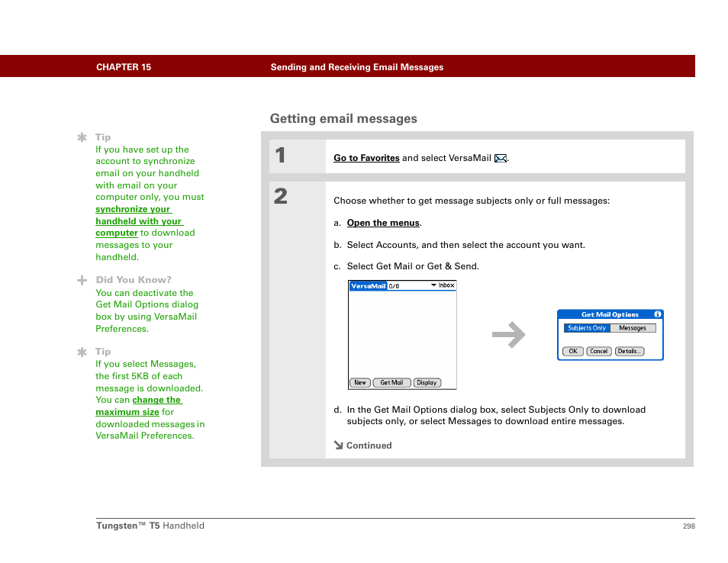Click the 'Did You Know?' sidebar heading
The height and width of the screenshot is (563, 728).
click(134, 280)
